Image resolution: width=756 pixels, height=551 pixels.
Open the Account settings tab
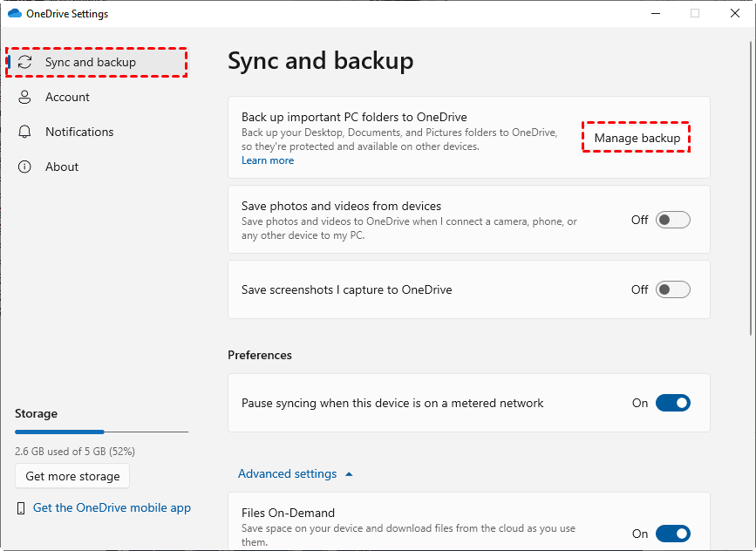click(67, 98)
